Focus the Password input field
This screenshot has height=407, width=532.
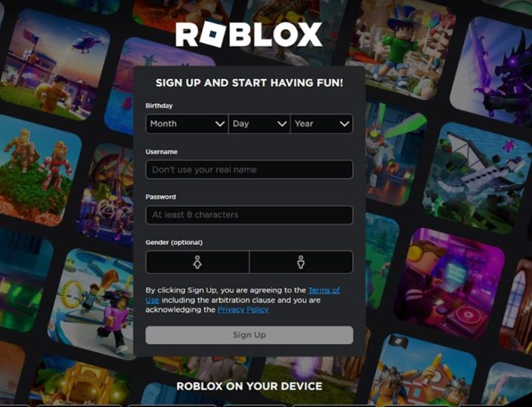pyautogui.click(x=249, y=215)
